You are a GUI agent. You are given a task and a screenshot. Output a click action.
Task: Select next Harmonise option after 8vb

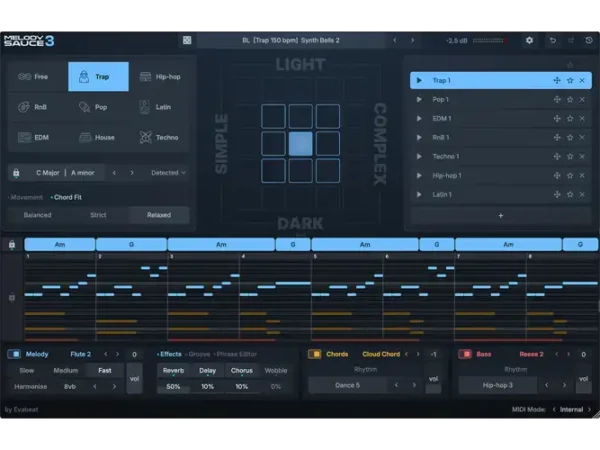click(x=114, y=386)
